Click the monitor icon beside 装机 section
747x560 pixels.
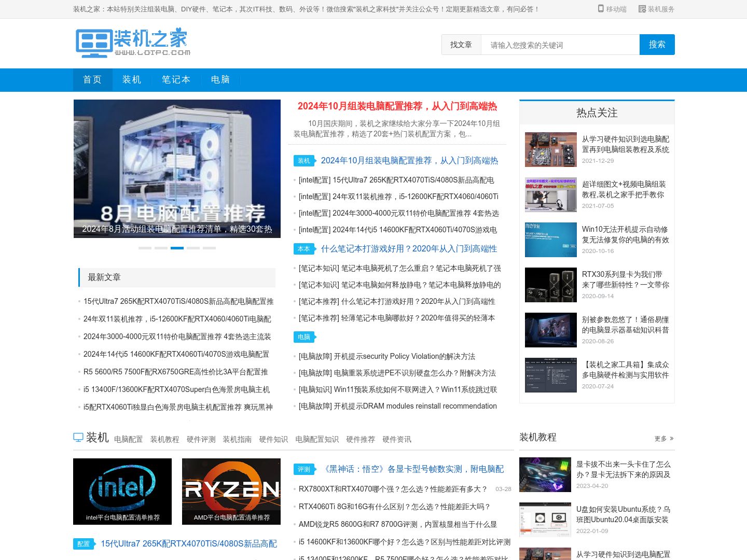[78, 437]
